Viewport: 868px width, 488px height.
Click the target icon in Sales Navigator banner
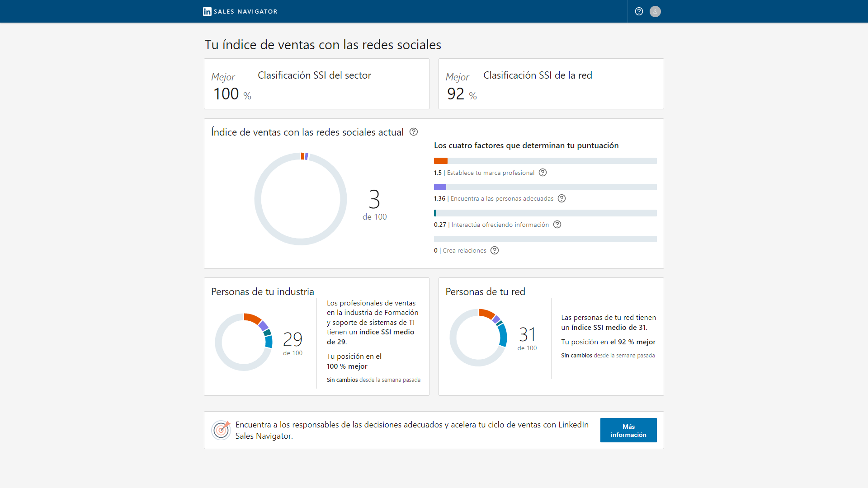pyautogui.click(x=221, y=430)
